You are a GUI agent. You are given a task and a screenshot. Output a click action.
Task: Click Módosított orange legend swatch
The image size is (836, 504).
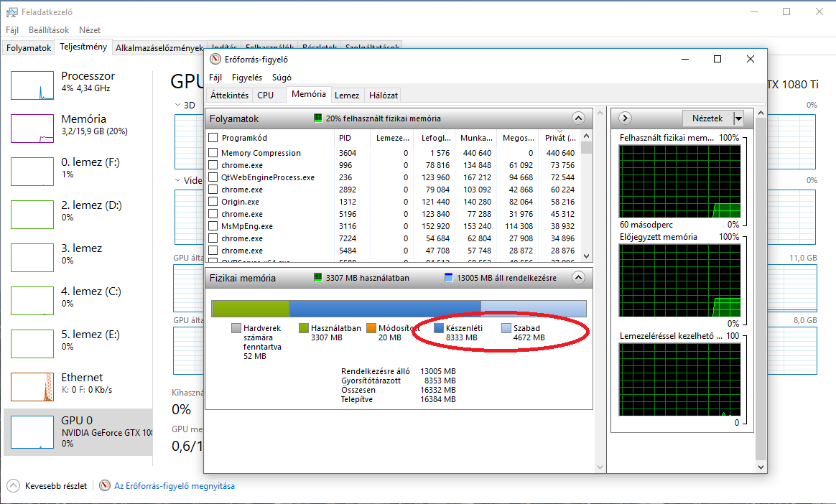(371, 328)
